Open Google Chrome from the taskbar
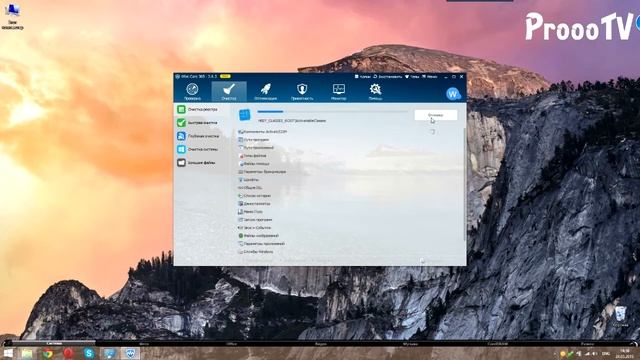 click(48, 353)
